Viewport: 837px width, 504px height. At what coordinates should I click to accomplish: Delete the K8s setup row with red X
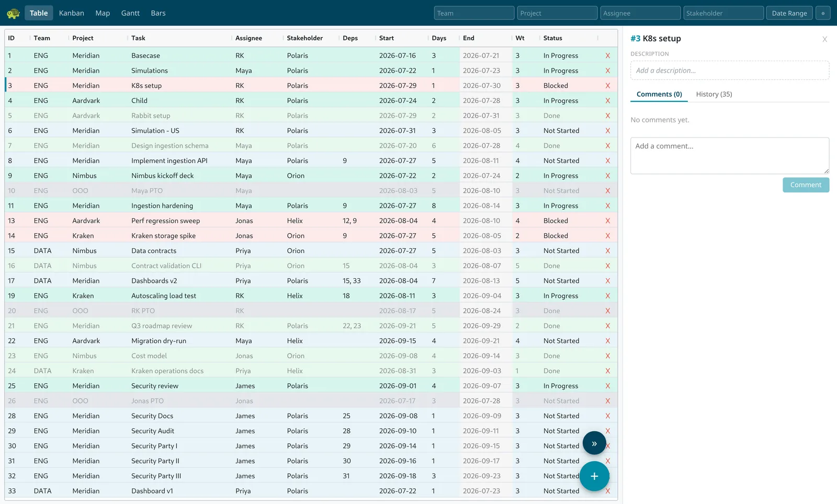coord(607,86)
